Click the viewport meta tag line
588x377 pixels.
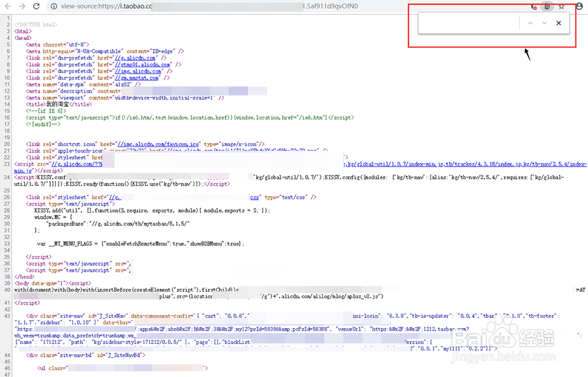coord(125,98)
